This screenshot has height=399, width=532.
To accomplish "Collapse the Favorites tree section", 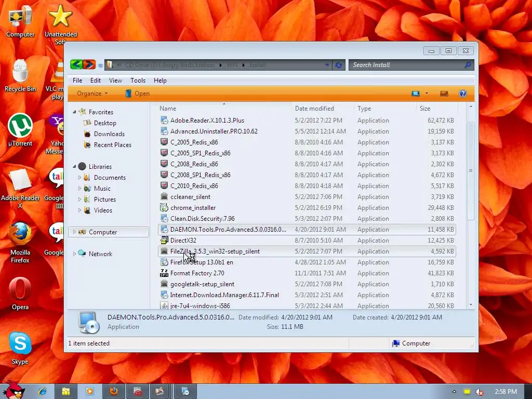I will point(74,112).
